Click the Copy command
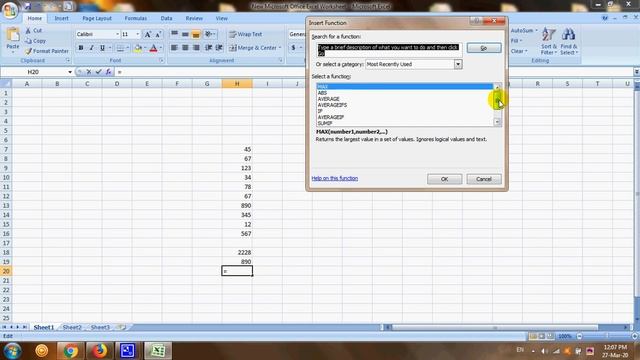The image size is (640, 360). [35, 41]
